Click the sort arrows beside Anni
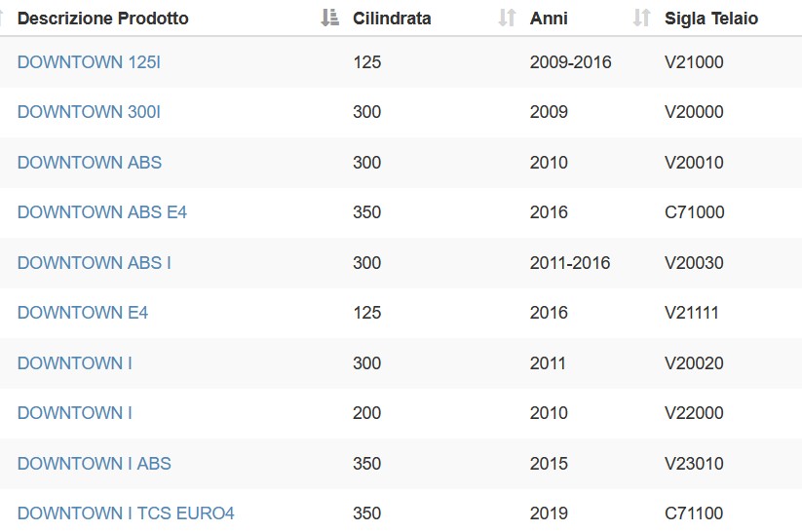802x532 pixels. (641, 18)
